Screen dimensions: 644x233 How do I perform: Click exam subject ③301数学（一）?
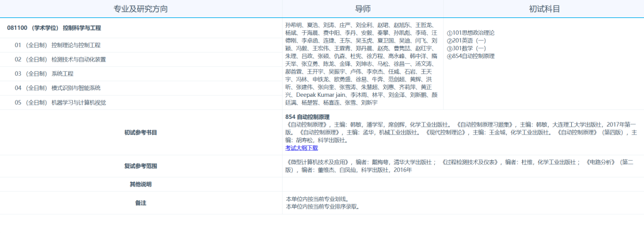(466, 48)
